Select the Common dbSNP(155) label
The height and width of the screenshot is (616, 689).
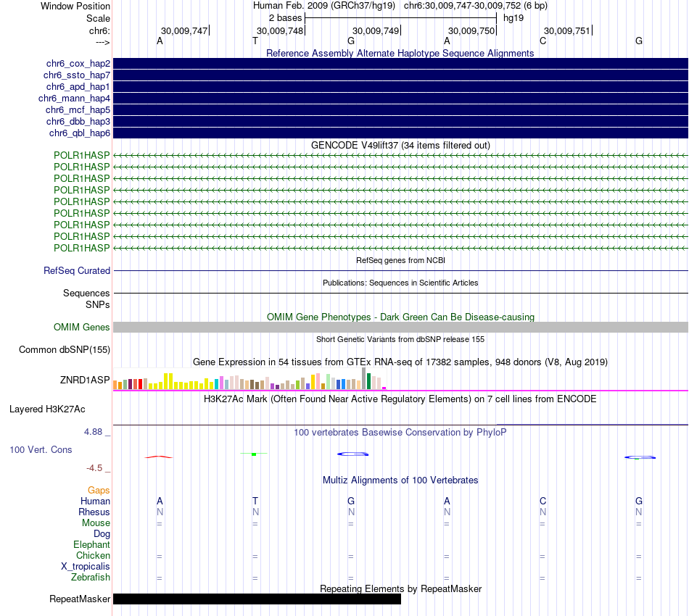click(65, 349)
